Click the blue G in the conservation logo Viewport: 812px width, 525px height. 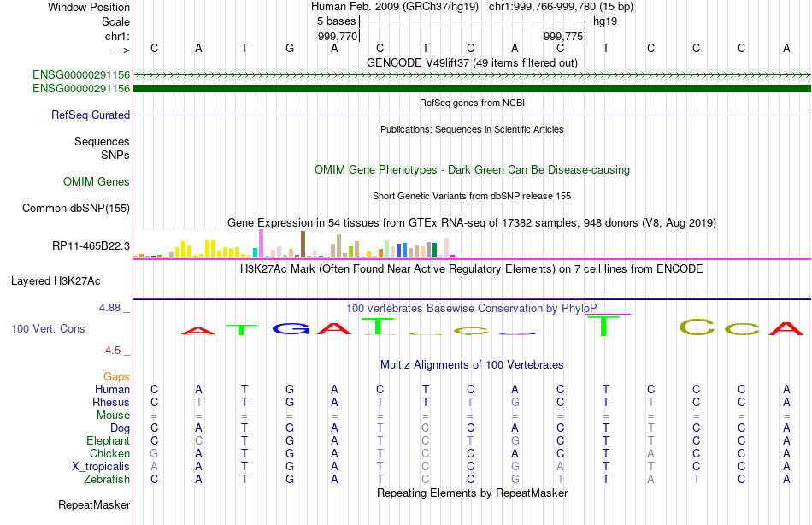click(x=291, y=328)
